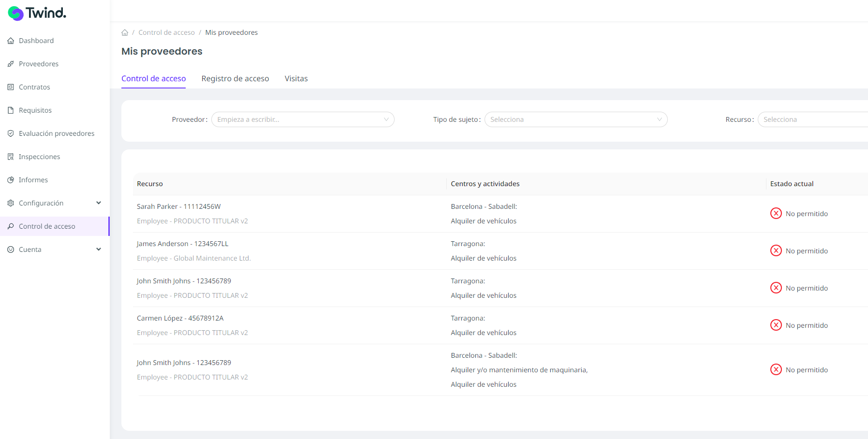
Task: Click the home breadcrumb icon
Action: coord(124,32)
